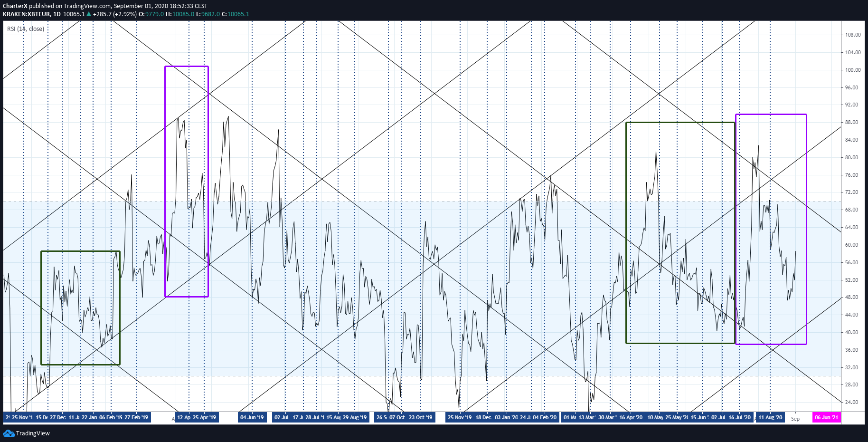Screen dimensions: 868x442
Task: Select the 10 May date marker
Action: 655,417
